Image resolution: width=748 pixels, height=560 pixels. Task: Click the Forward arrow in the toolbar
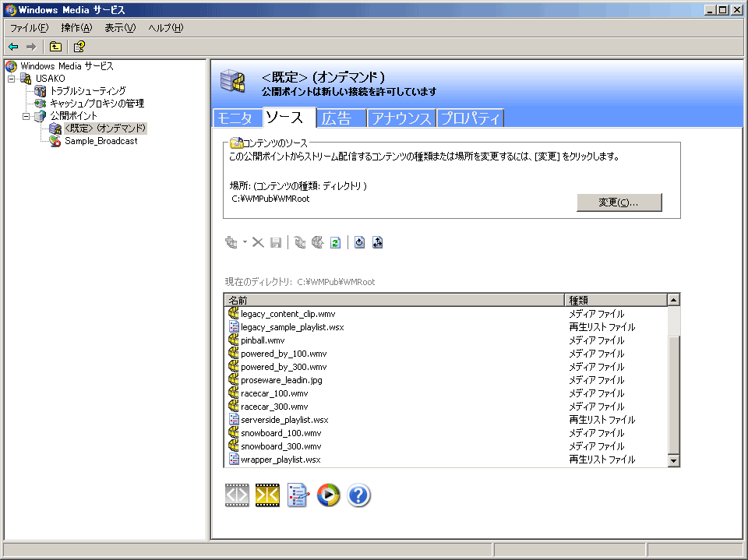point(31,47)
